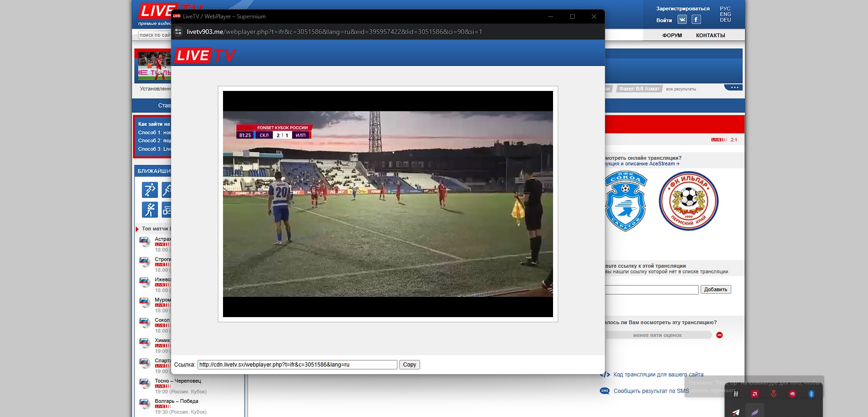Expand the three-dots results tab

click(x=734, y=87)
